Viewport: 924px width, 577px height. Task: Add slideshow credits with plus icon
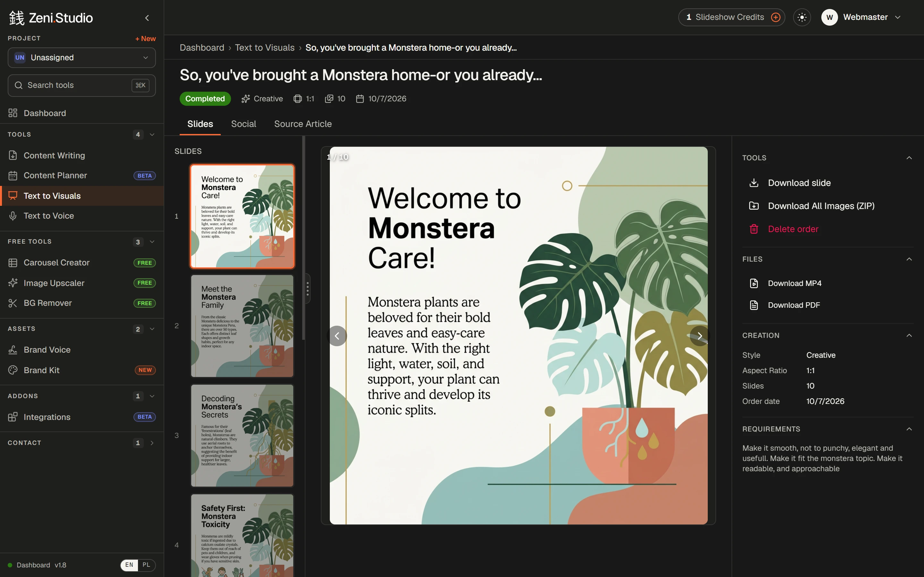[x=775, y=17]
